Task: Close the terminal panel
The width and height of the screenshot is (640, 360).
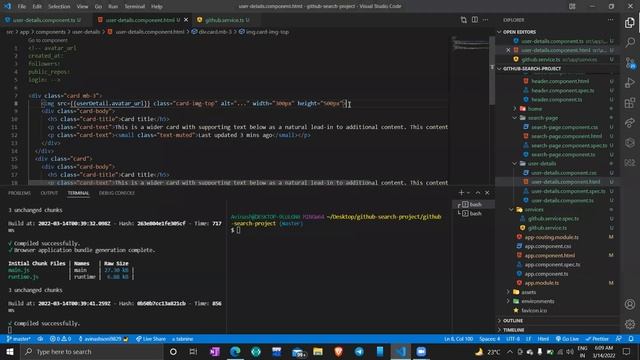Action: coord(487,193)
